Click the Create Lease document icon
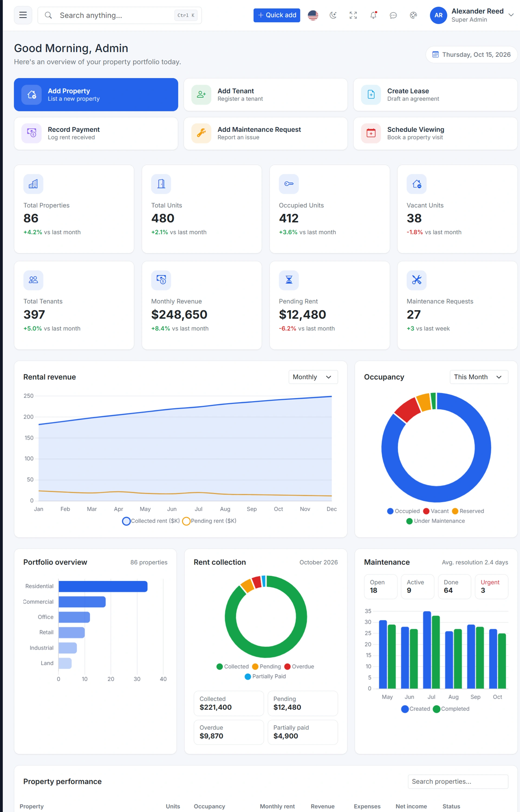Screen dimensions: 520x812 371,95
